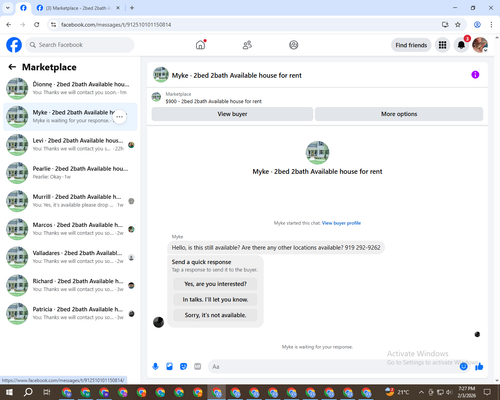Click the Aa message input field
Viewport: 500px width, 400px height.
(333, 367)
